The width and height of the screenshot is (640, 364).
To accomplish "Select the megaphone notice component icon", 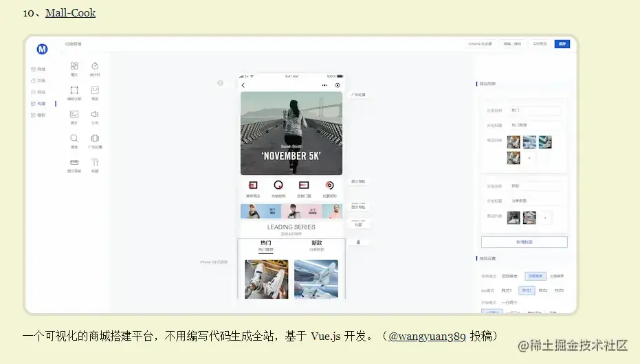I will click(95, 114).
